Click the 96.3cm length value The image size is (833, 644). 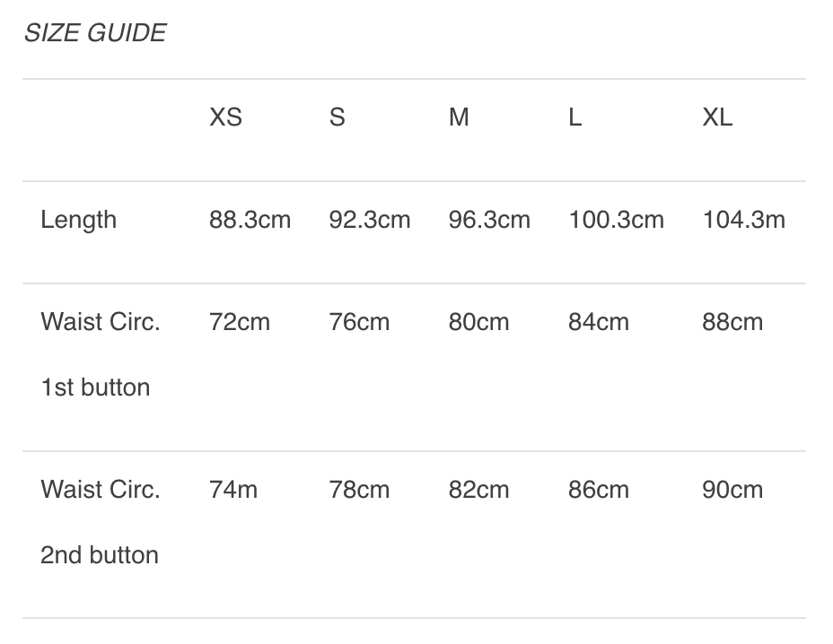coord(489,220)
